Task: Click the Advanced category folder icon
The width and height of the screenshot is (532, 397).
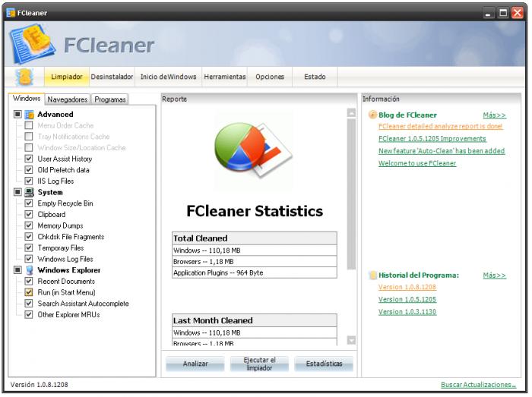Action: (30, 115)
